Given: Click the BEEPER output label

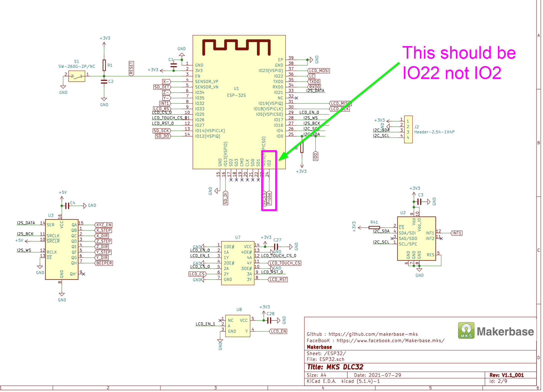Looking at the screenshot, I should 104,263.
